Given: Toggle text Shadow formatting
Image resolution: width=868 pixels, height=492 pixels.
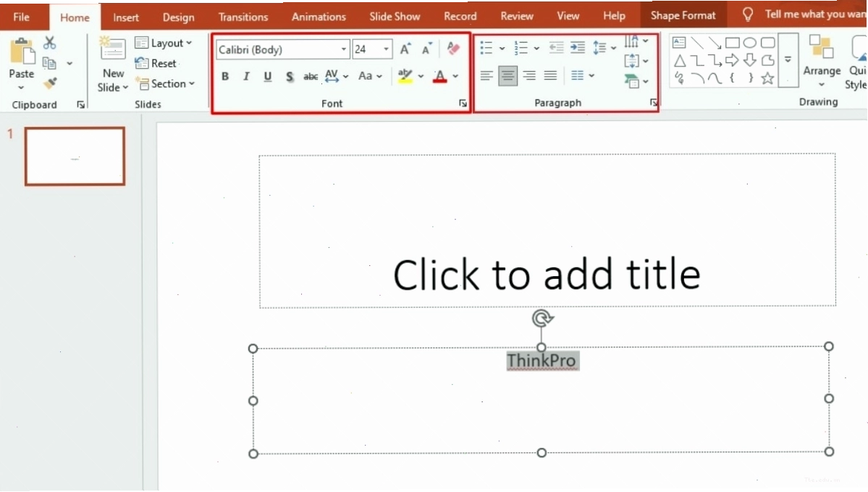Looking at the screenshot, I should coord(289,77).
